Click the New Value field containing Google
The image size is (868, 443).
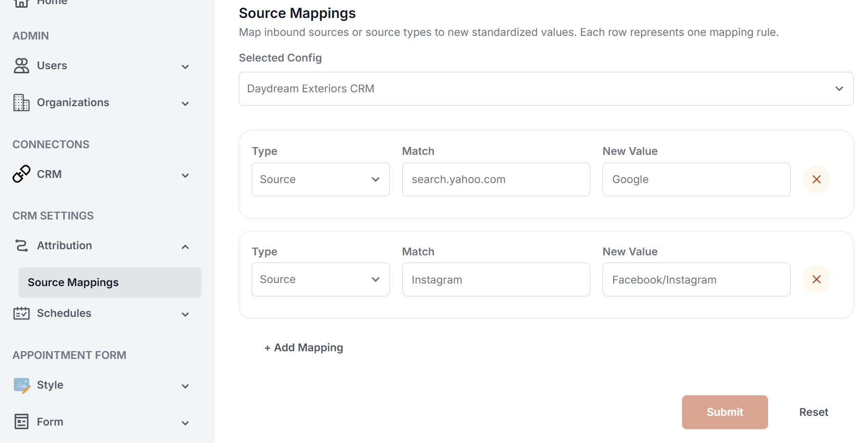point(696,179)
